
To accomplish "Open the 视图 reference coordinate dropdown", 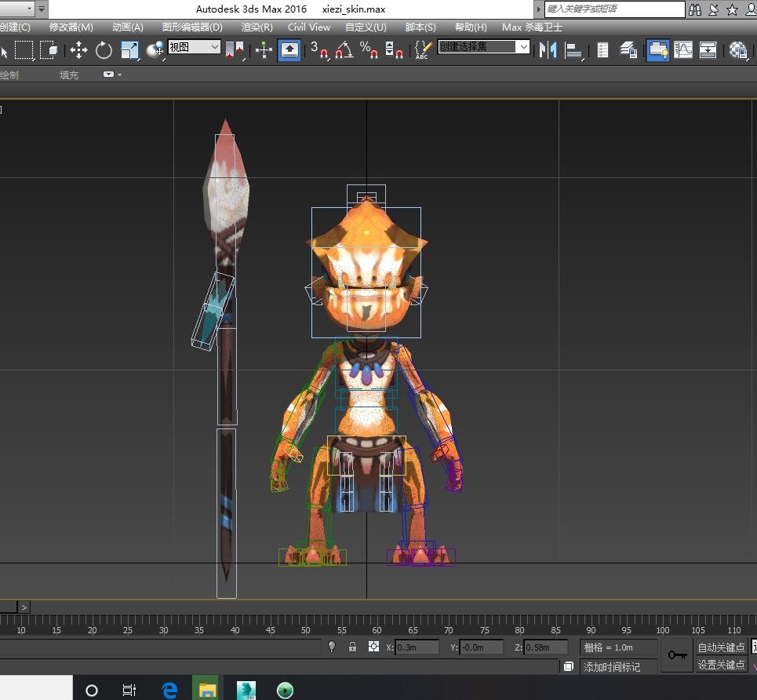I will [x=194, y=47].
